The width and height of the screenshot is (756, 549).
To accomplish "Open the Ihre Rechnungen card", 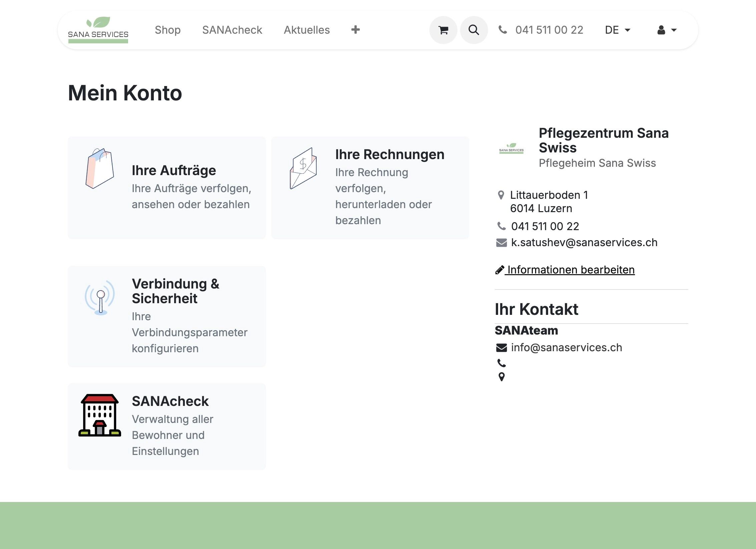I will click(390, 154).
